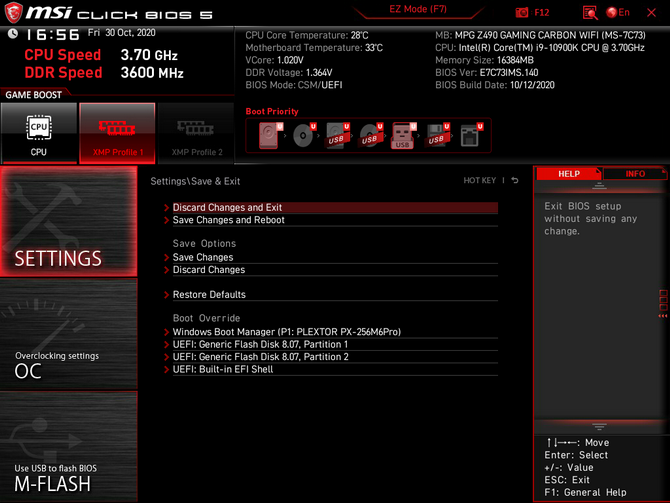Choose Discard Changes under Save Options

pyautogui.click(x=335, y=270)
